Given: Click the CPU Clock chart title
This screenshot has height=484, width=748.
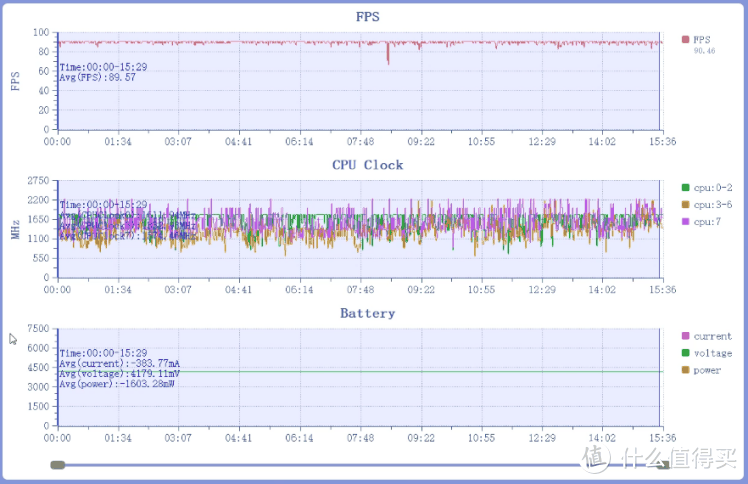Looking at the screenshot, I should tap(367, 165).
